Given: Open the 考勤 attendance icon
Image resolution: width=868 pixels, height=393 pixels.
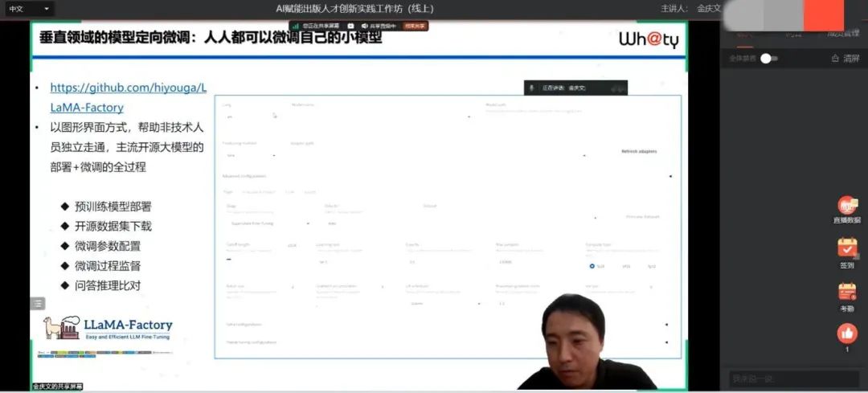Looking at the screenshot, I should 847,292.
